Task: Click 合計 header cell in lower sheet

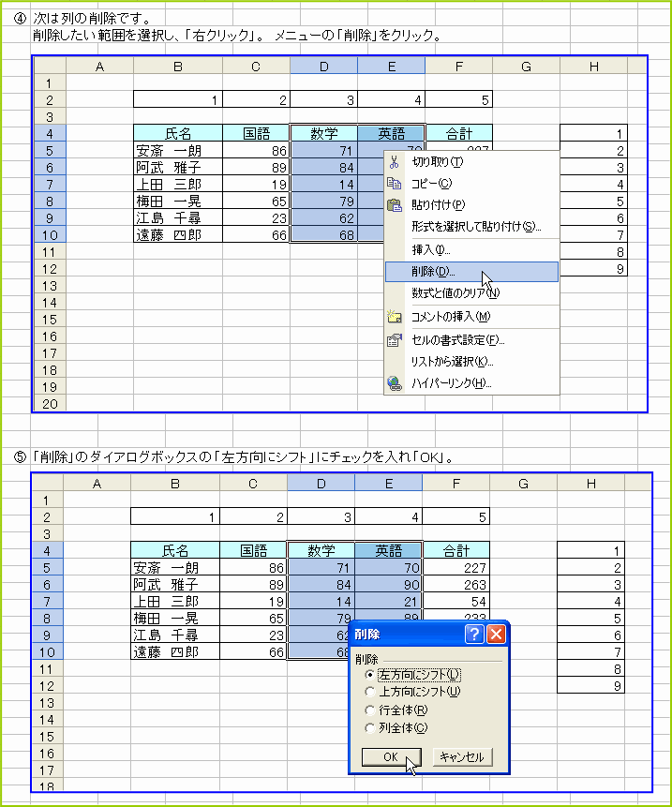Action: [x=455, y=550]
